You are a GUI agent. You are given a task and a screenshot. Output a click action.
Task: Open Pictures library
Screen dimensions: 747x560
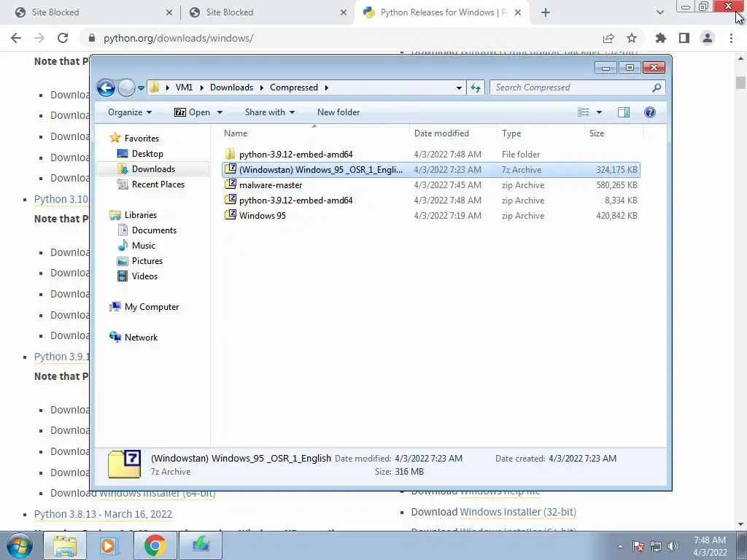pyautogui.click(x=147, y=261)
